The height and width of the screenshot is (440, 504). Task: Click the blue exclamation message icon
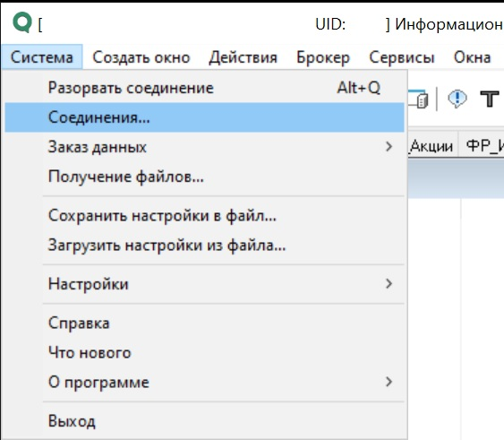pyautogui.click(x=457, y=99)
